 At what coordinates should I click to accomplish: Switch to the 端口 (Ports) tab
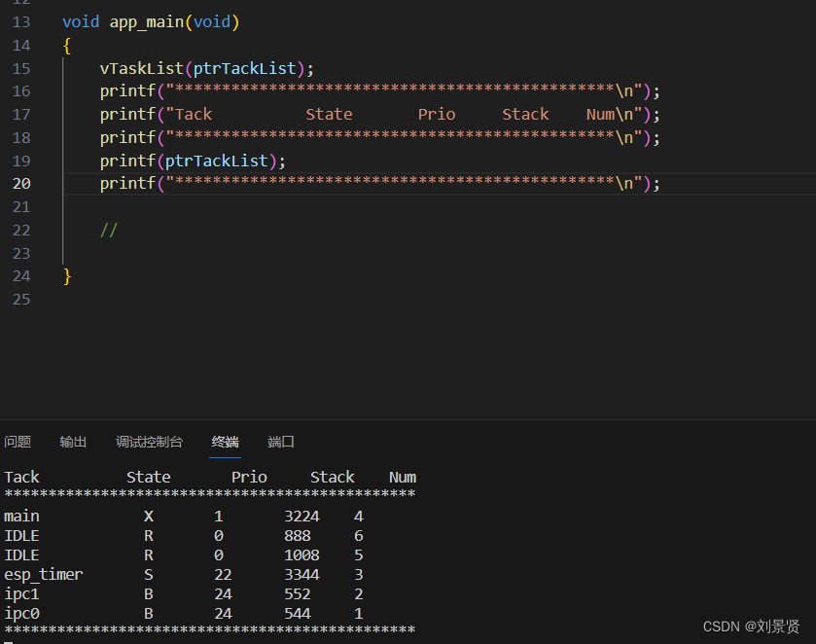280,442
